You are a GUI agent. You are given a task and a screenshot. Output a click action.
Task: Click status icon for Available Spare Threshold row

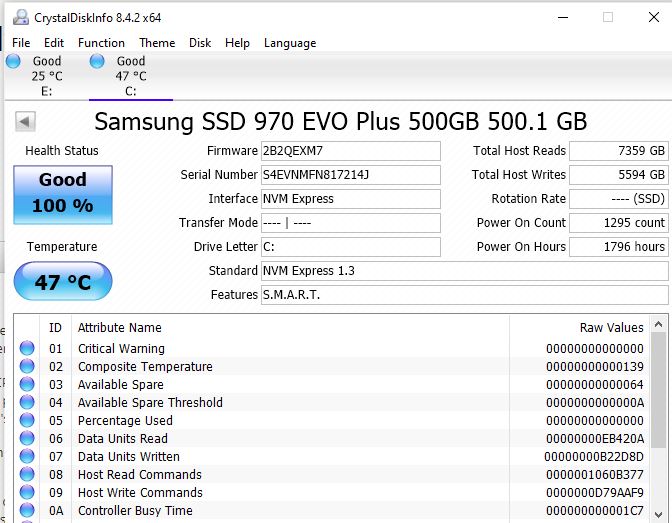pos(27,402)
